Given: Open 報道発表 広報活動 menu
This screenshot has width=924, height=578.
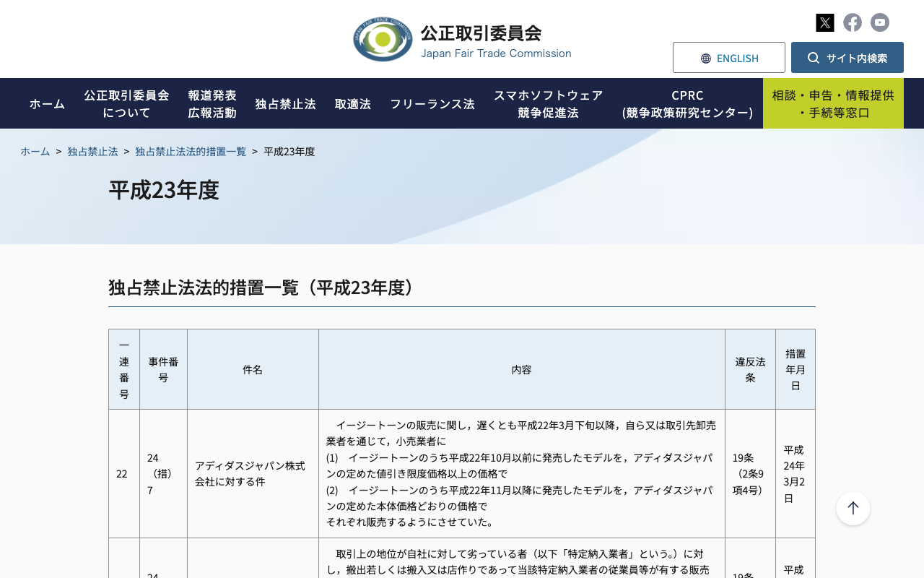Looking at the screenshot, I should point(212,103).
